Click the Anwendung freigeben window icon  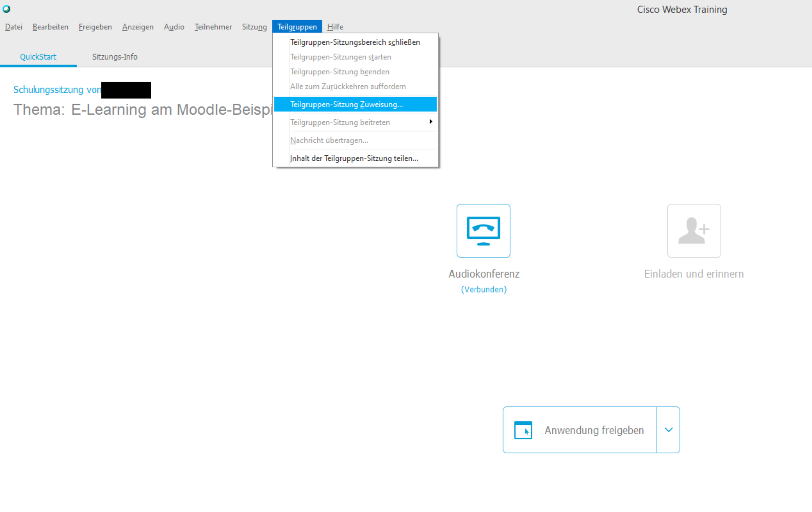tap(523, 430)
